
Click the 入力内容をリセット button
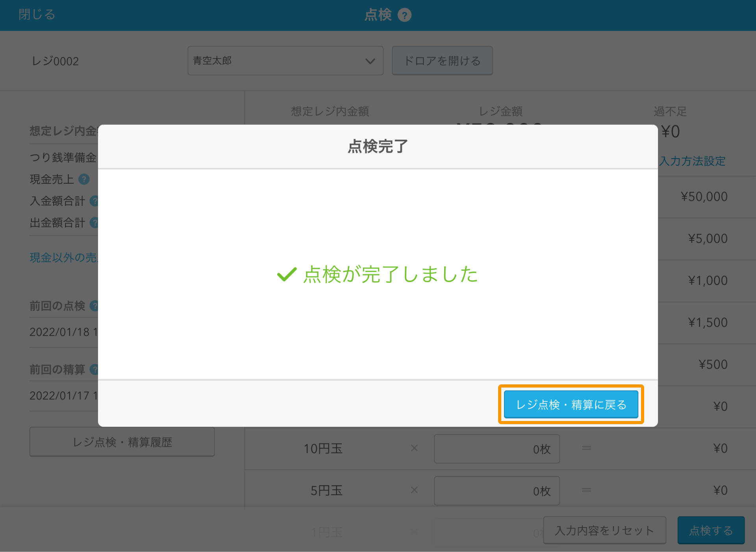click(604, 530)
